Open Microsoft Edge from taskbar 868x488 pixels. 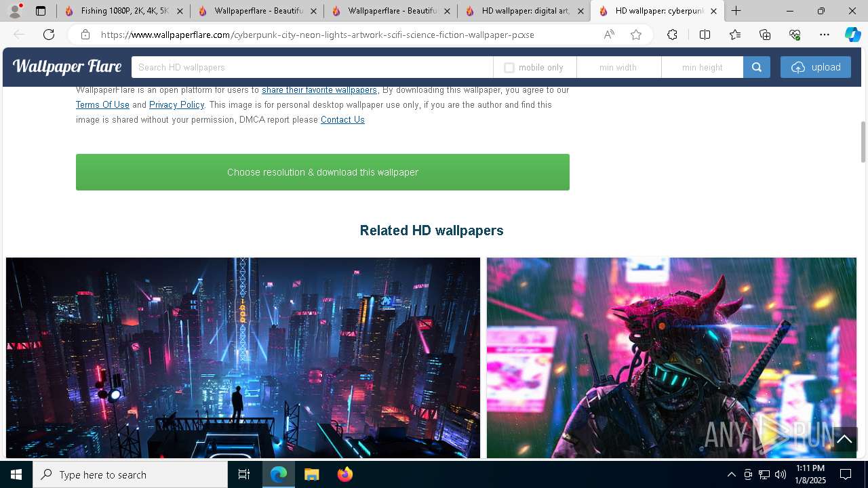coord(279,474)
